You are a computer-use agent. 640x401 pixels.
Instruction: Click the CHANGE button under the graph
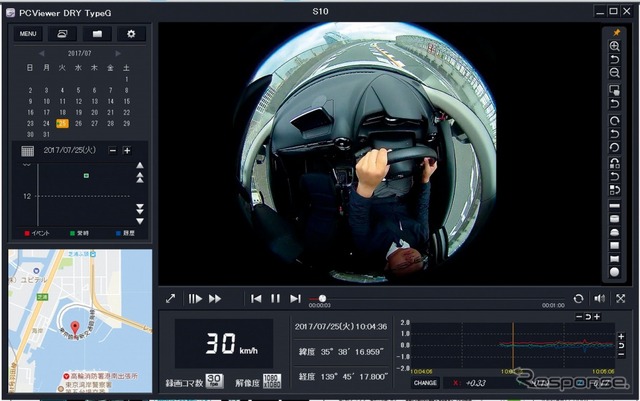tap(425, 382)
